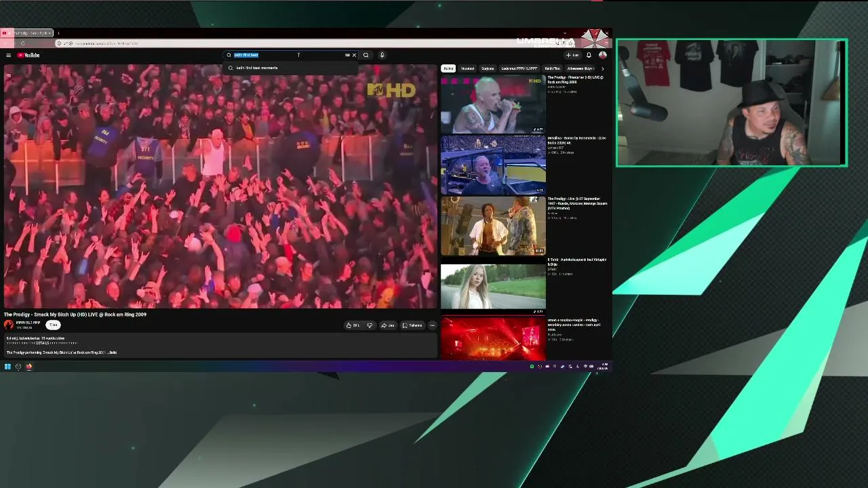Select The Prodigy browser tab
Screen dimensions: 868x488
click(27, 33)
